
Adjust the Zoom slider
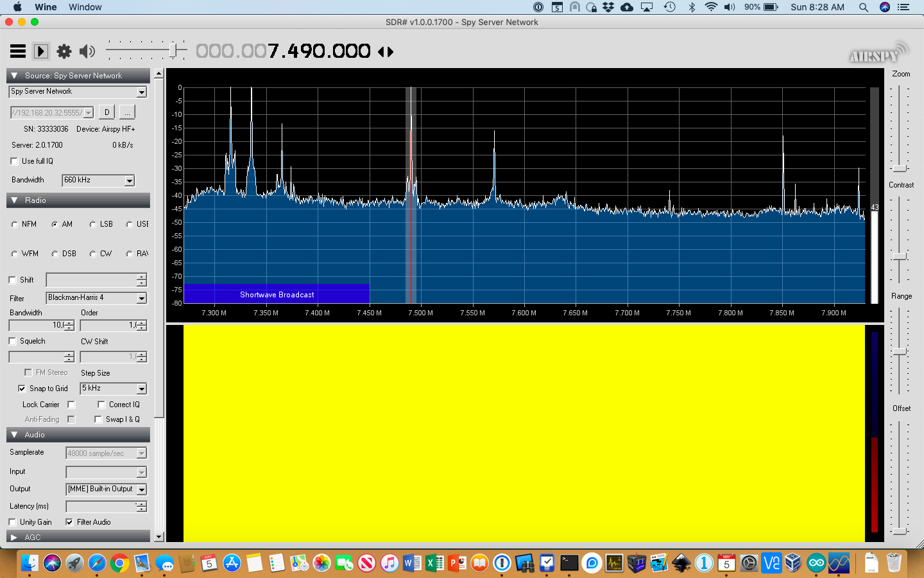pos(900,168)
